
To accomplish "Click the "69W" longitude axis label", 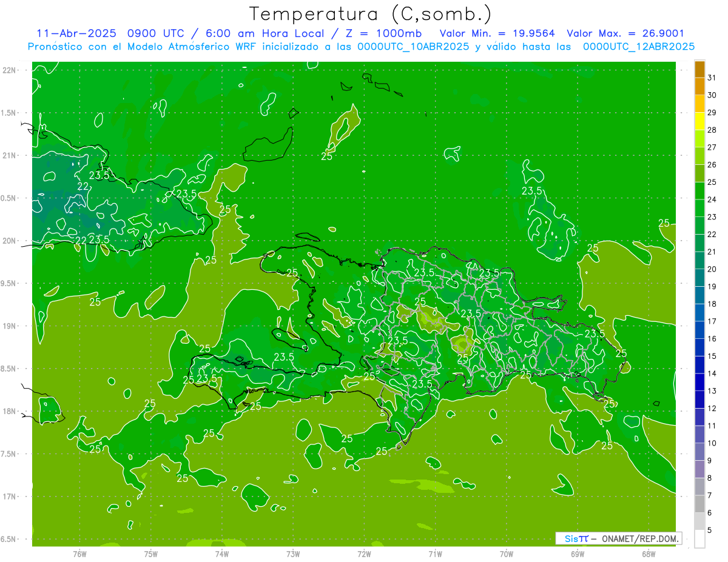I will click(x=578, y=554).
